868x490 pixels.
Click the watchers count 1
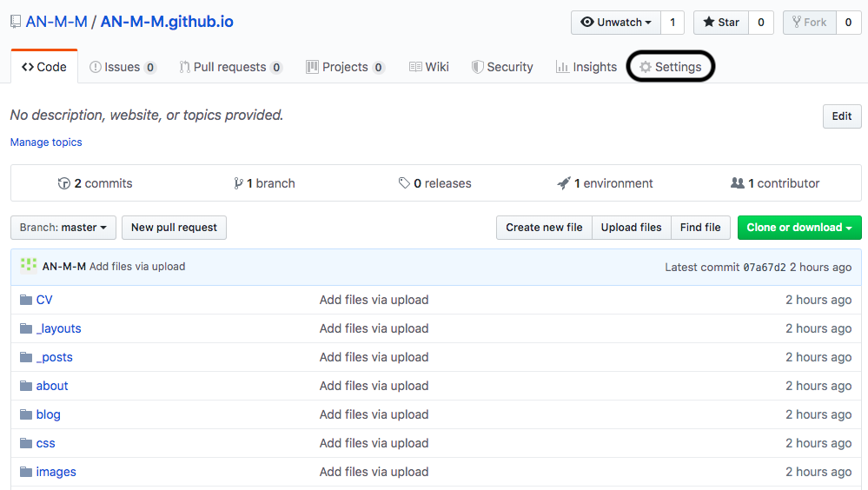(673, 23)
